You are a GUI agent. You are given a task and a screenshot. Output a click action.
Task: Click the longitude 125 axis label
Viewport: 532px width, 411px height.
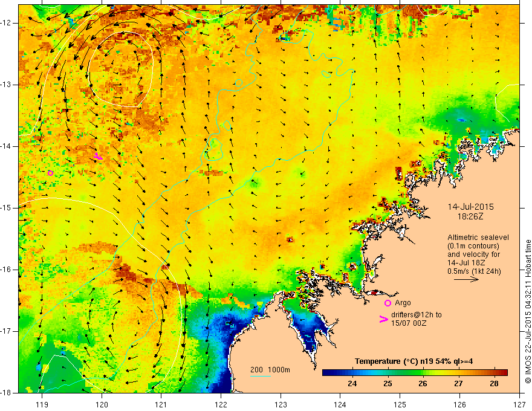pyautogui.click(x=400, y=404)
